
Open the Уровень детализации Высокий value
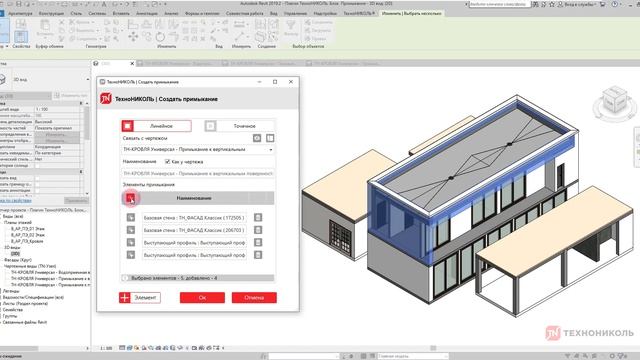(57, 122)
